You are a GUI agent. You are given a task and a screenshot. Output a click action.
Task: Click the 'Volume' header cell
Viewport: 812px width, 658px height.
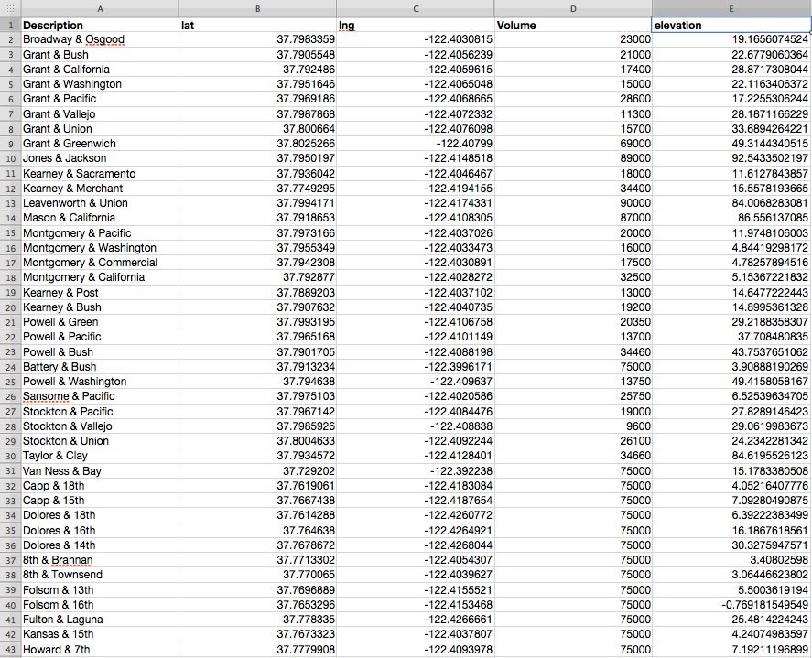tap(573, 25)
